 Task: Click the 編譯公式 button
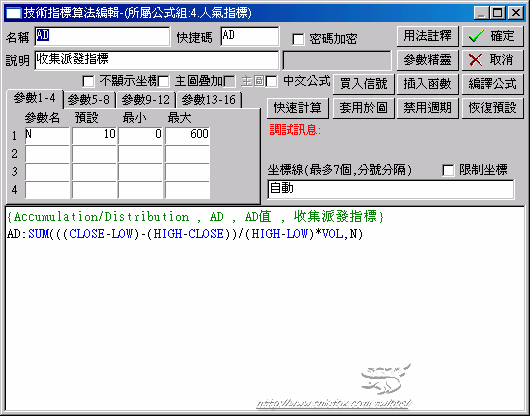[492, 84]
